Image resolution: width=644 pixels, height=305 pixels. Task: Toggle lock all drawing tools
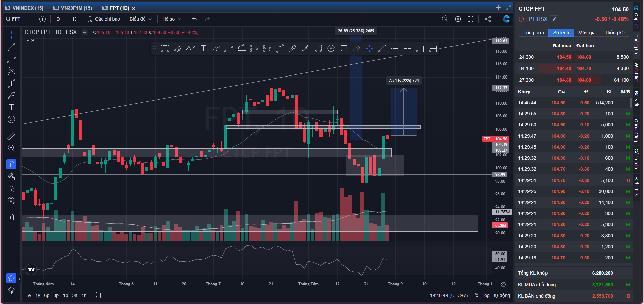pyautogui.click(x=11, y=189)
